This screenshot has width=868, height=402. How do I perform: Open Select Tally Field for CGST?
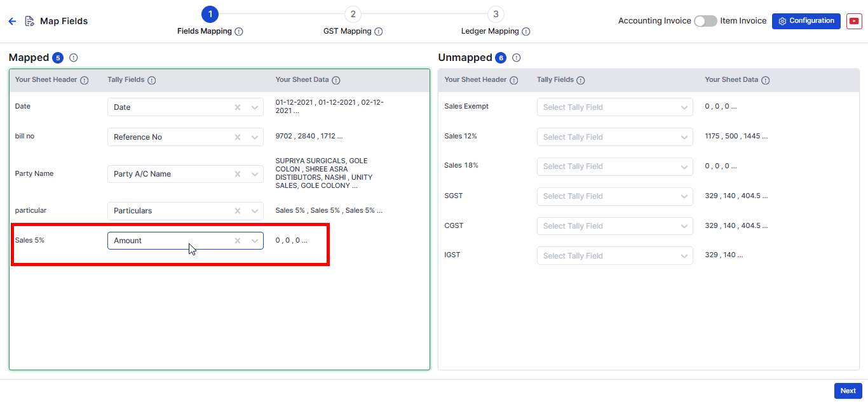coord(614,226)
